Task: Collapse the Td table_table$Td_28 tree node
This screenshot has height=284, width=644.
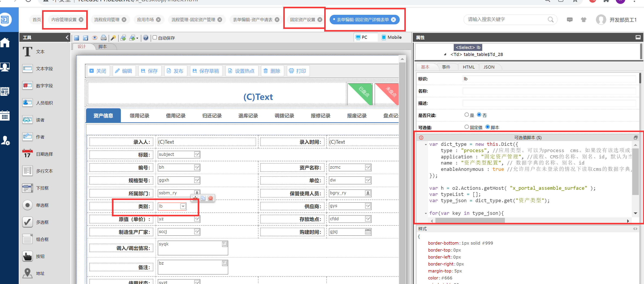Action: [445, 54]
